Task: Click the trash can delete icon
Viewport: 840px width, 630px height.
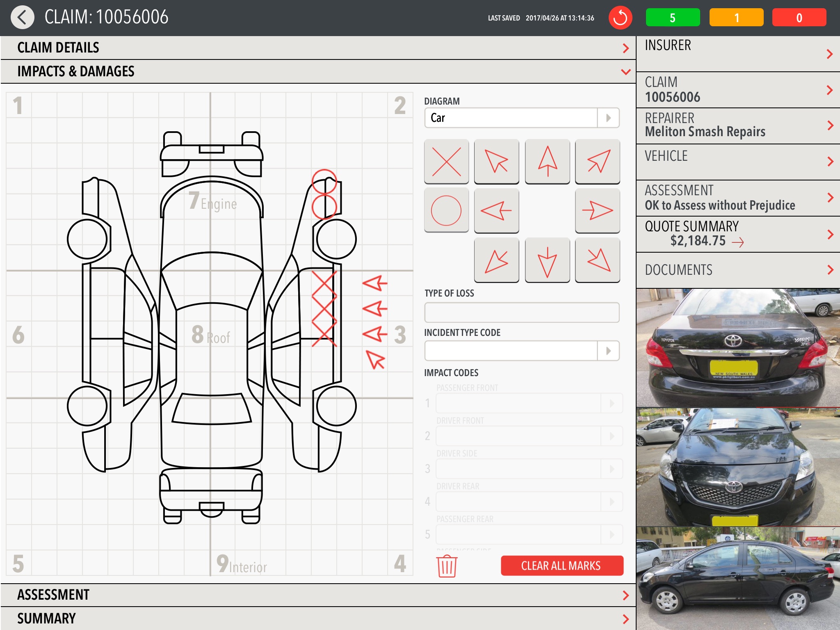Action: point(446,566)
